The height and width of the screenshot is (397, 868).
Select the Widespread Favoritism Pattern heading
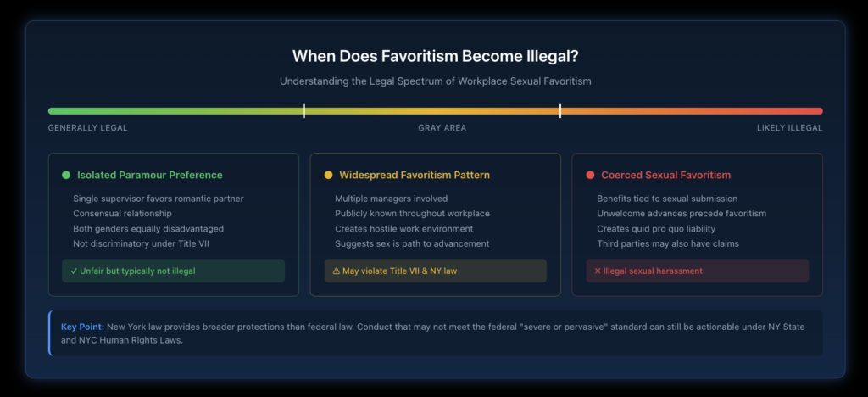click(415, 176)
